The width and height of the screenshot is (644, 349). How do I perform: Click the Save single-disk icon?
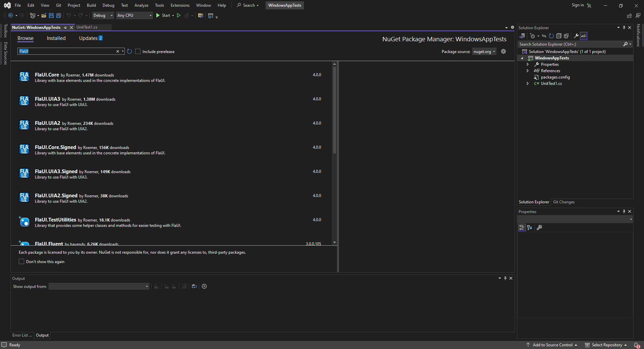(51, 15)
